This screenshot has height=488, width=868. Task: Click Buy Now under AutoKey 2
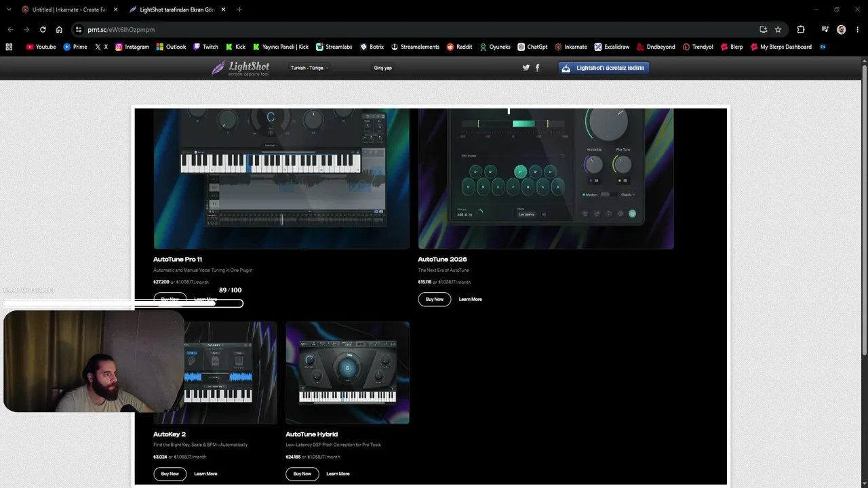(x=170, y=474)
